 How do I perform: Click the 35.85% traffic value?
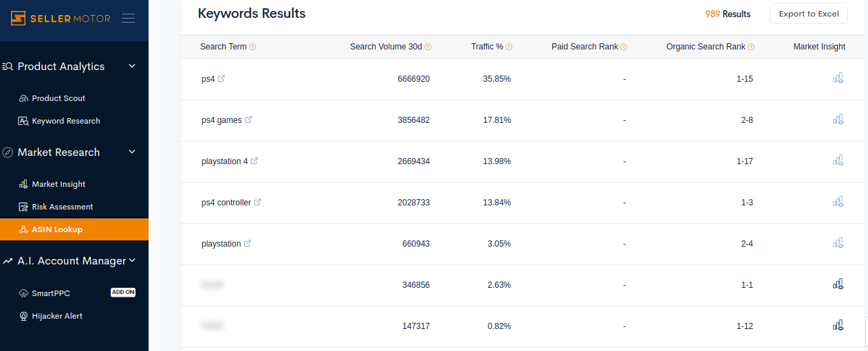point(497,79)
